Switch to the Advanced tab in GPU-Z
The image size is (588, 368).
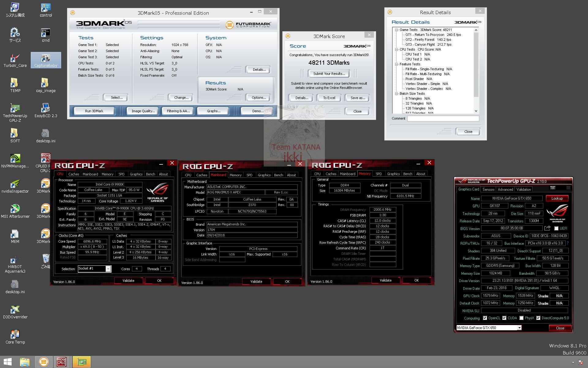click(505, 190)
